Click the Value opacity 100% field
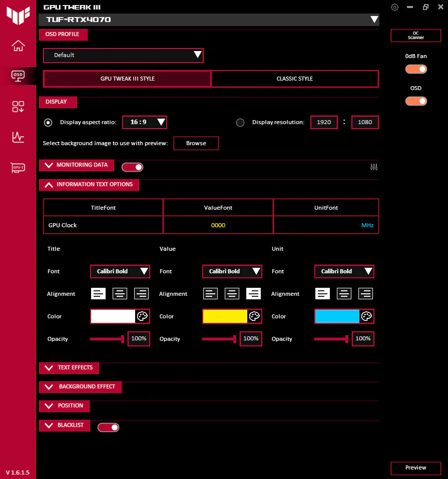Viewport: 448px width, 479px height. point(251,338)
